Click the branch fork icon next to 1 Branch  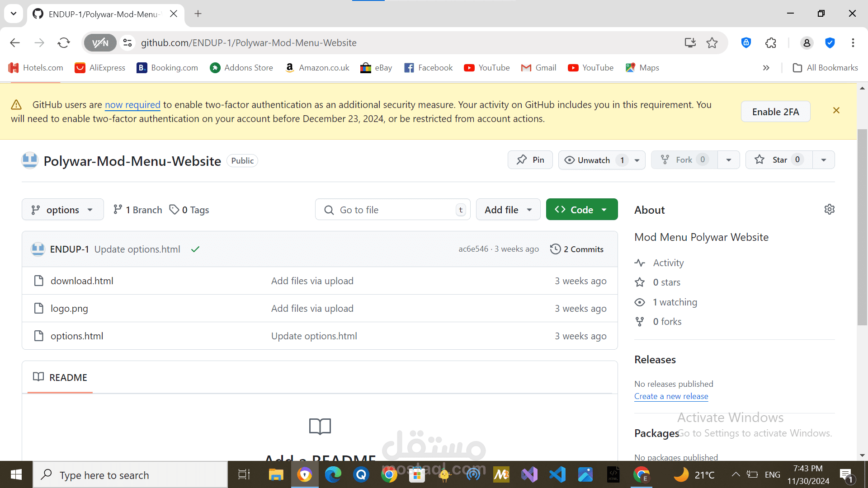pyautogui.click(x=117, y=209)
